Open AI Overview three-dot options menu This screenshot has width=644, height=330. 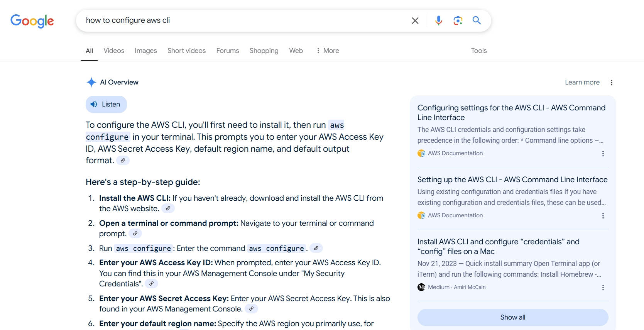[x=611, y=83]
